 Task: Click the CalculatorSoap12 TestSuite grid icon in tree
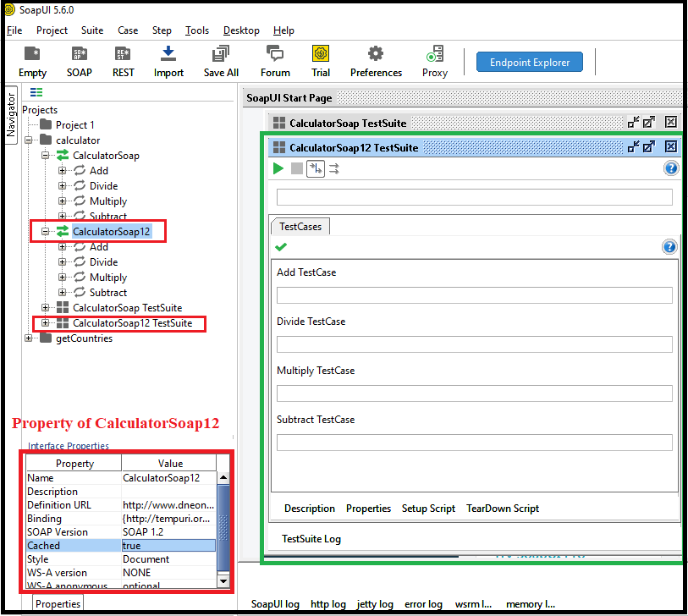point(63,323)
